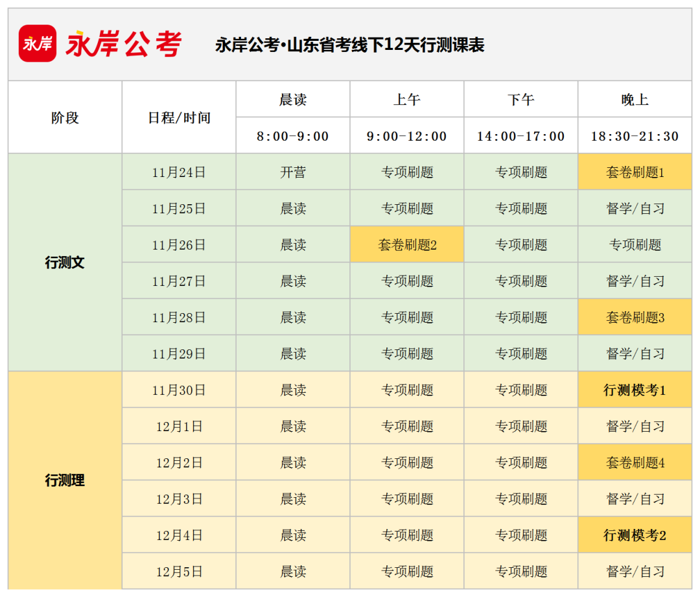Click morning 专项刷题 in the 11月28日 row

coord(406,317)
